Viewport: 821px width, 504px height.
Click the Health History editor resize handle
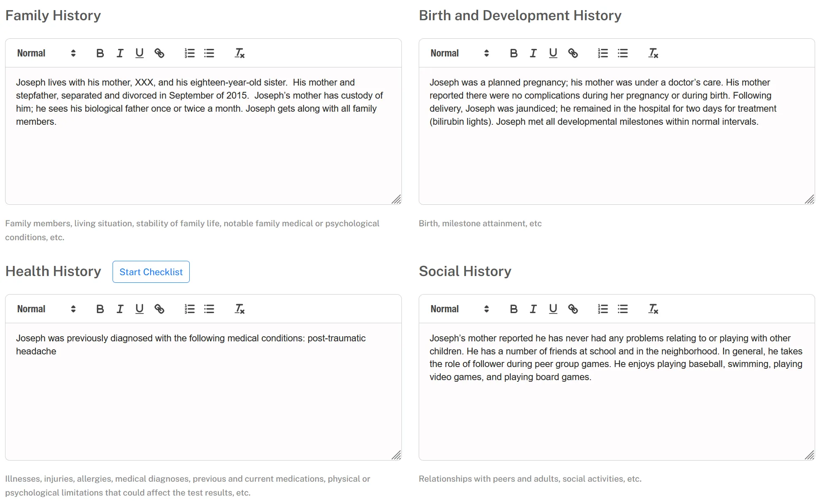pos(396,455)
